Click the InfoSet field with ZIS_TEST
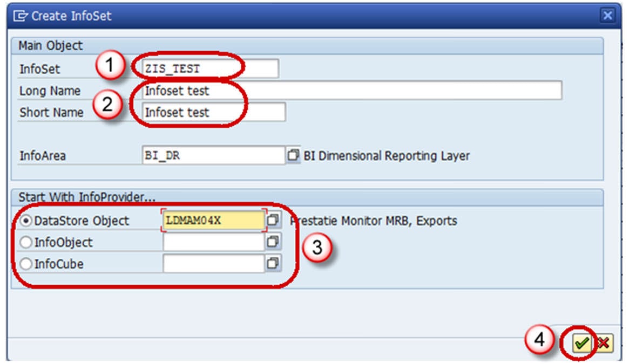This screenshot has width=629, height=364. click(x=210, y=68)
